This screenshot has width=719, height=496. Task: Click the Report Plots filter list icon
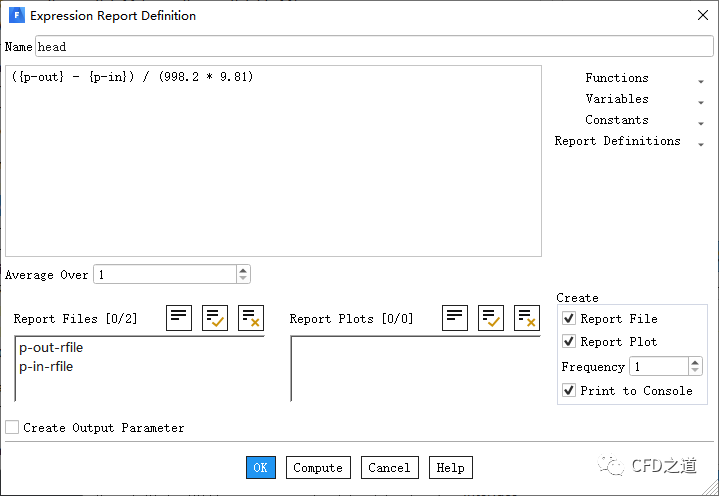(x=455, y=318)
